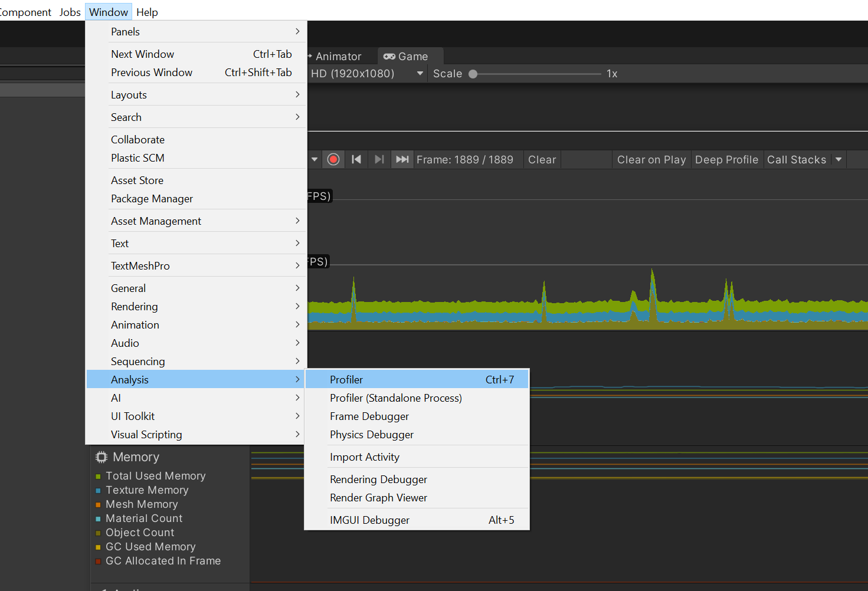This screenshot has height=591, width=868.
Task: Jump to the previous frame
Action: click(356, 160)
